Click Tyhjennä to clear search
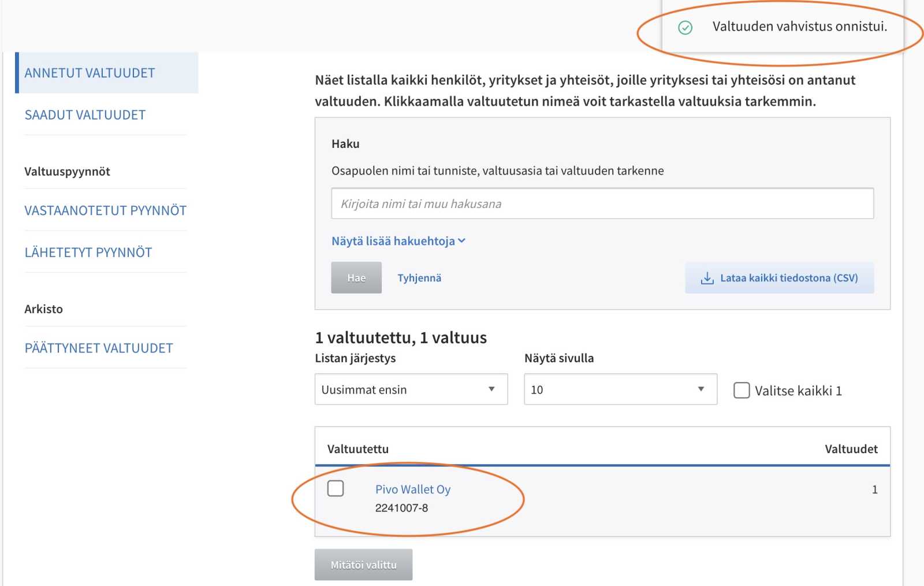 pos(419,278)
